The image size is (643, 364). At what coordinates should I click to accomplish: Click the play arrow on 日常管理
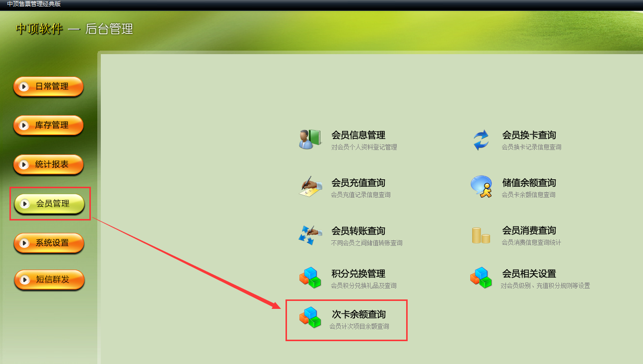(23, 87)
